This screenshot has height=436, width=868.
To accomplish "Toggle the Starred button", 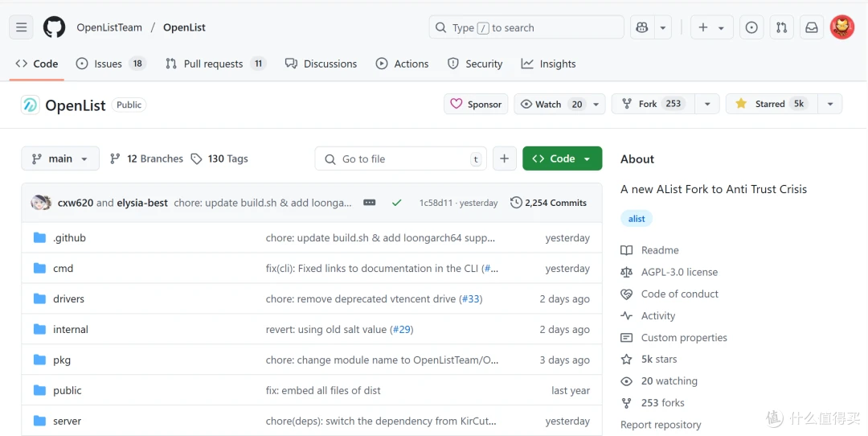I will [770, 104].
